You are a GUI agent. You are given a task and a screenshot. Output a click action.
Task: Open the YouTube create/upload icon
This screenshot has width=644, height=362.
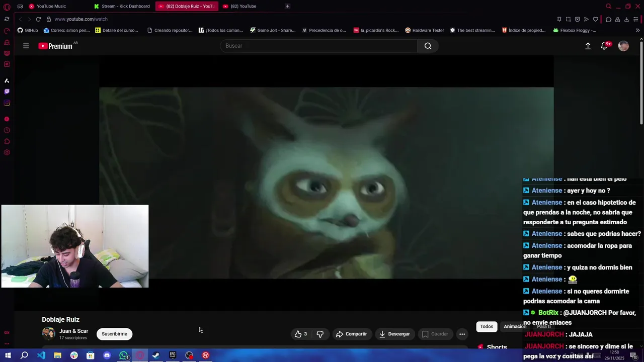pos(588,46)
